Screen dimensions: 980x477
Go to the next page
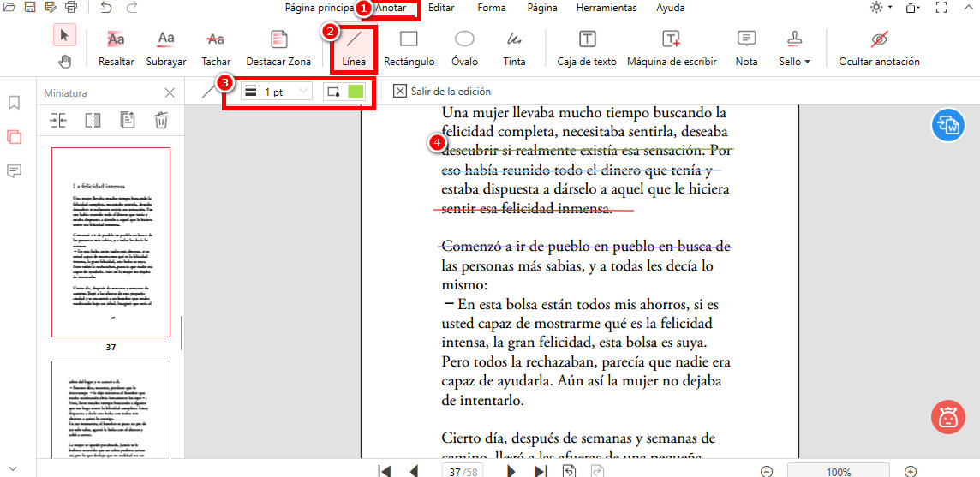point(511,471)
